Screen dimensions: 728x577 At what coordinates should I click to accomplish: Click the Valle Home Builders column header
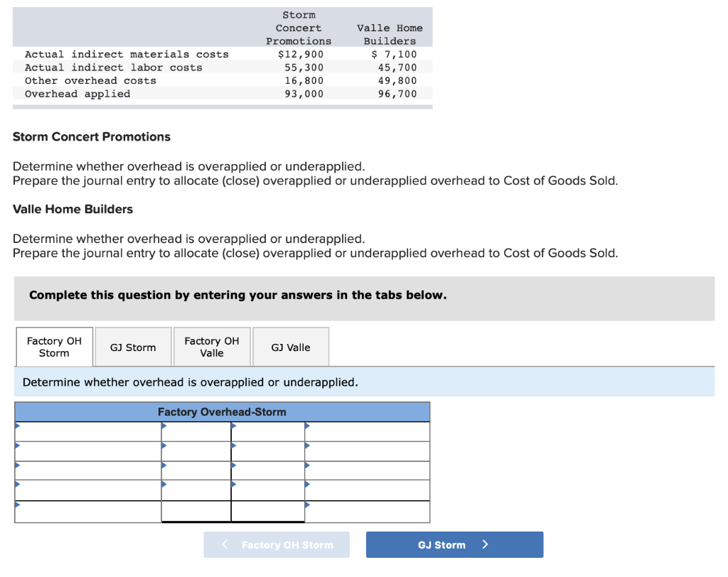pyautogui.click(x=390, y=34)
